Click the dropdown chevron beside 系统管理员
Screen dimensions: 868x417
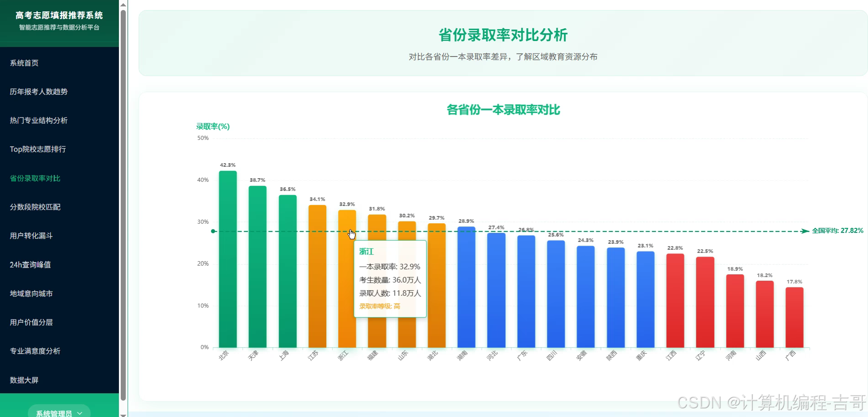80,413
